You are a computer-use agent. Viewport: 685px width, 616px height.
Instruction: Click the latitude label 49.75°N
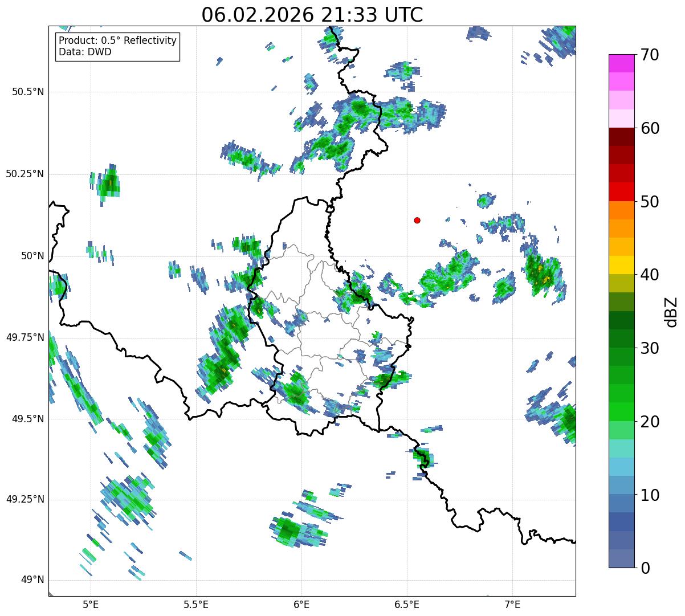(x=25, y=337)
